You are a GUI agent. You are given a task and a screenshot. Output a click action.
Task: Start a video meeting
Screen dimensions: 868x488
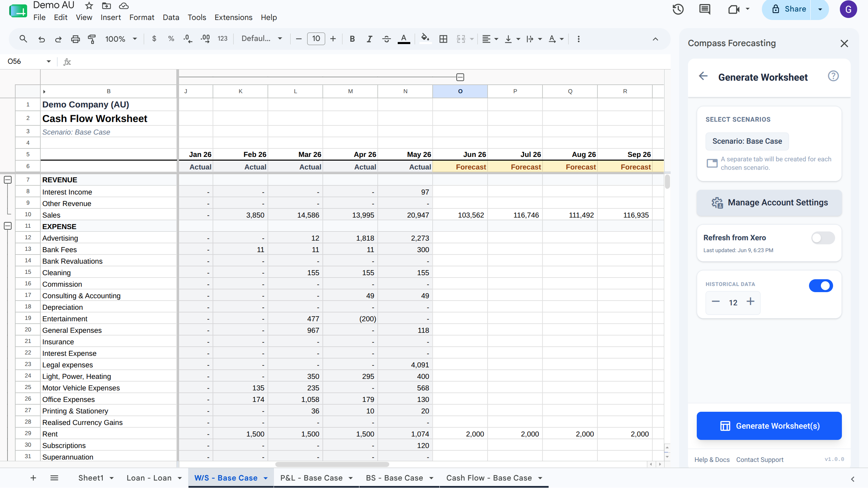pyautogui.click(x=734, y=9)
